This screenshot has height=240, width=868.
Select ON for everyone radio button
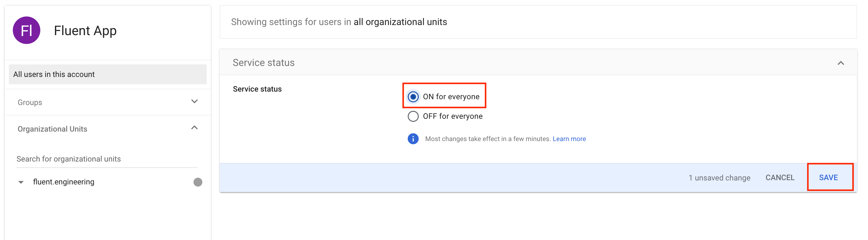pos(413,97)
